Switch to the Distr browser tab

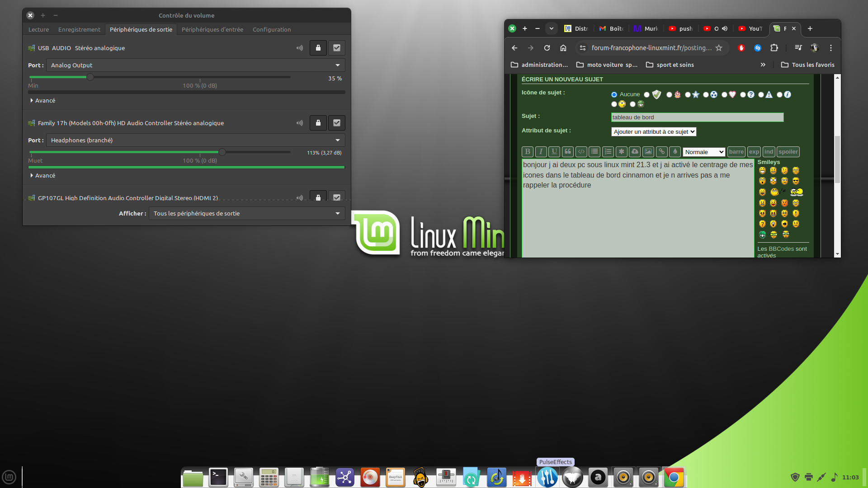coord(576,28)
